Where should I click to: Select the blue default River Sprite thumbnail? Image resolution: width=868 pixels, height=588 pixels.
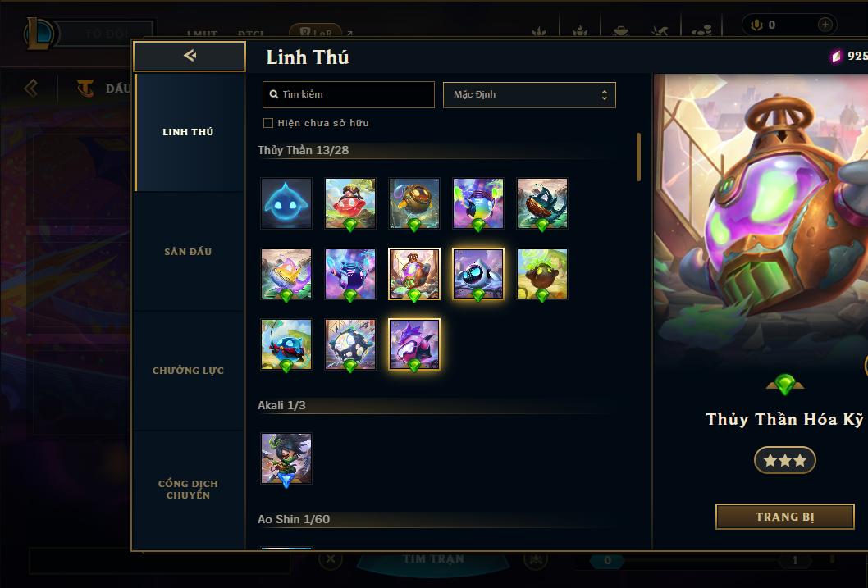pyautogui.click(x=286, y=203)
